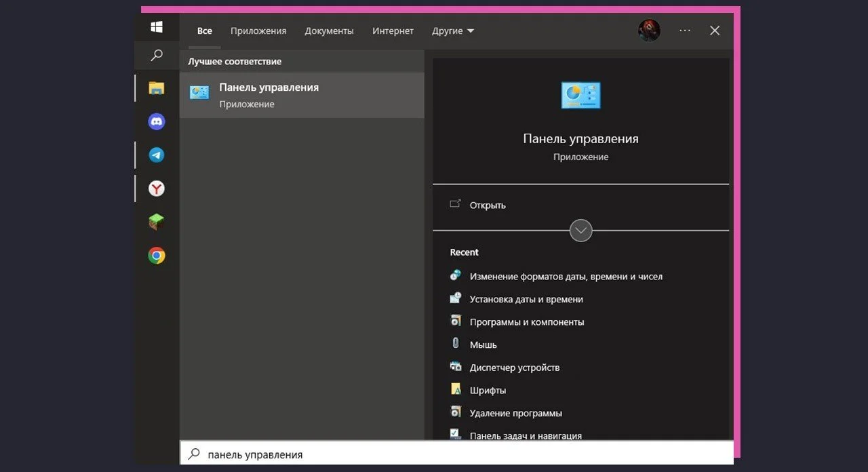868x472 pixels.
Task: Open Панель задач и навигация
Action: (x=526, y=435)
